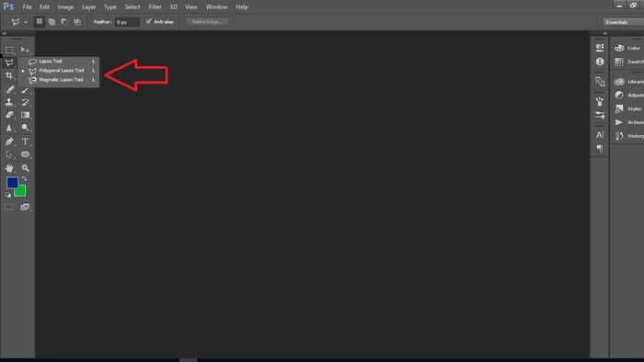Select the Gradient tool

point(25,115)
